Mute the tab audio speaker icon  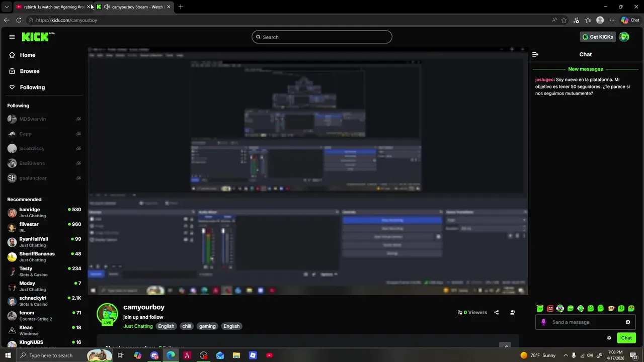[107, 7]
